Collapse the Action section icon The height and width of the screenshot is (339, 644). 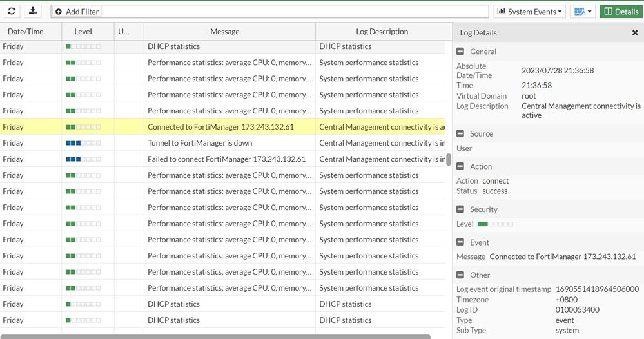[x=460, y=166]
